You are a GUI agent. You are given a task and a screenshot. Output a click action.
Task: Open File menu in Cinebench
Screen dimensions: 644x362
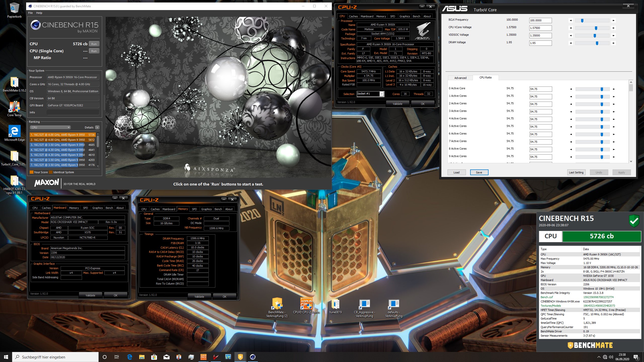pos(30,13)
